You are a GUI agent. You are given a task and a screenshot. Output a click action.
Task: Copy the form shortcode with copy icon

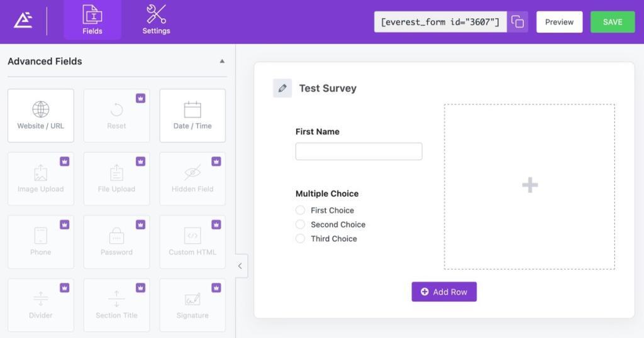click(518, 22)
